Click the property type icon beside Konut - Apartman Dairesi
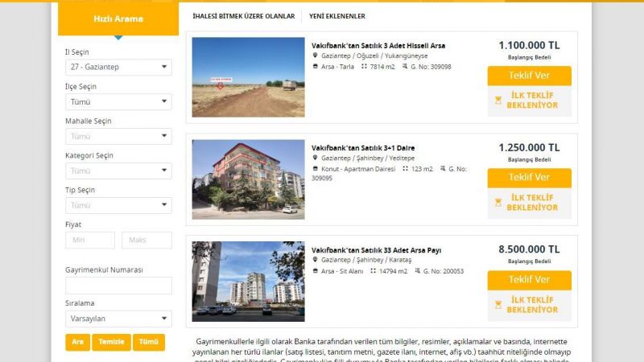The width and height of the screenshot is (644, 362). pos(315,168)
